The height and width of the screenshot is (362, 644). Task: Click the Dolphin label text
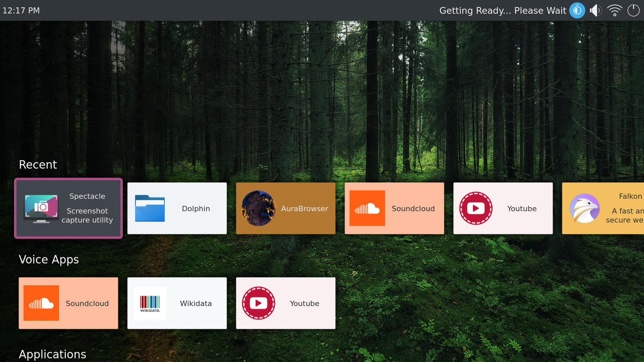click(x=196, y=208)
